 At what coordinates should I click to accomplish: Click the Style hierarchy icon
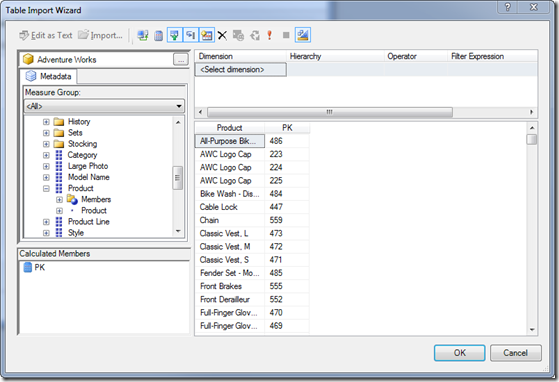coord(59,233)
